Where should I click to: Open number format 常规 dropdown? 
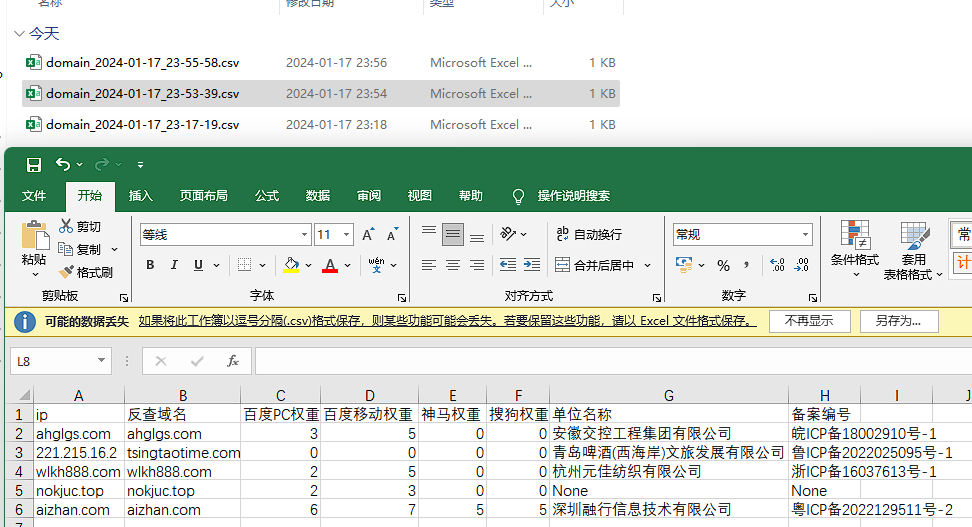pyautogui.click(x=805, y=234)
